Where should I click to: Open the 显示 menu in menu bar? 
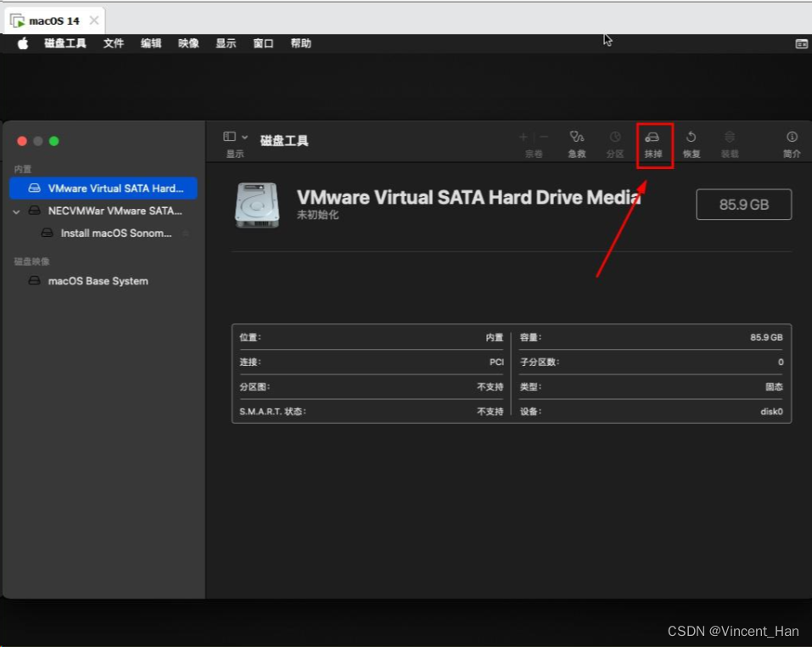coord(226,43)
